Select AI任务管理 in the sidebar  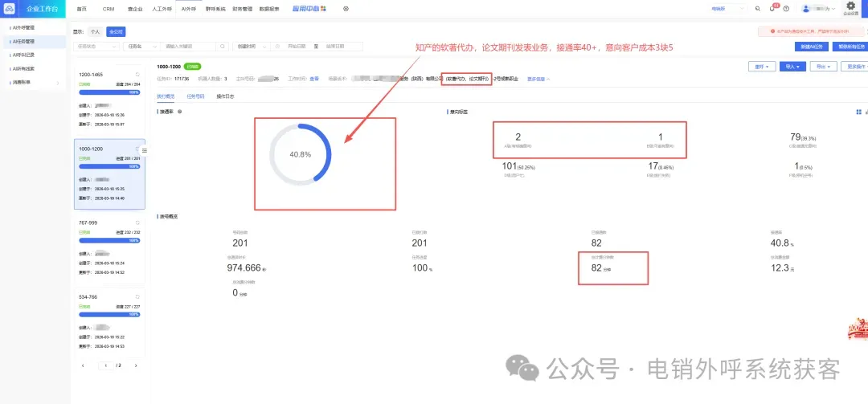coord(33,41)
